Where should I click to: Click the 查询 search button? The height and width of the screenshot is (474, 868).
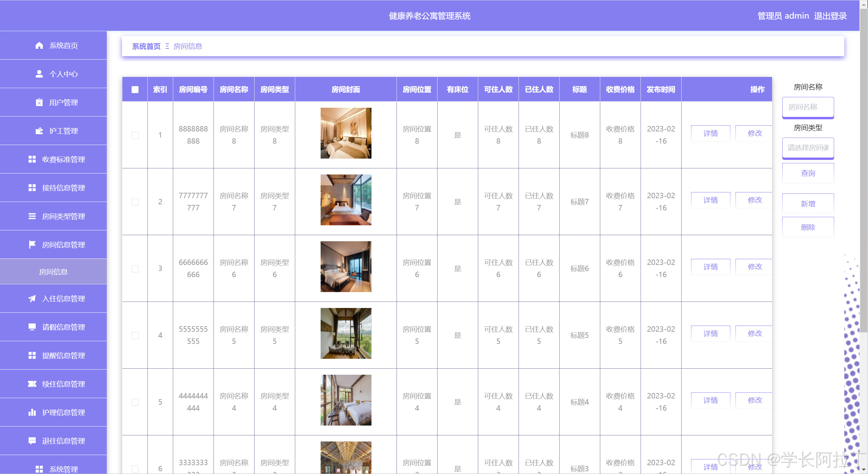[x=808, y=173]
